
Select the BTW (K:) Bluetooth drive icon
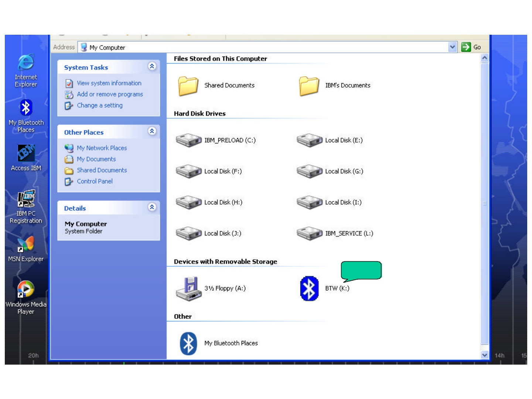[309, 289]
